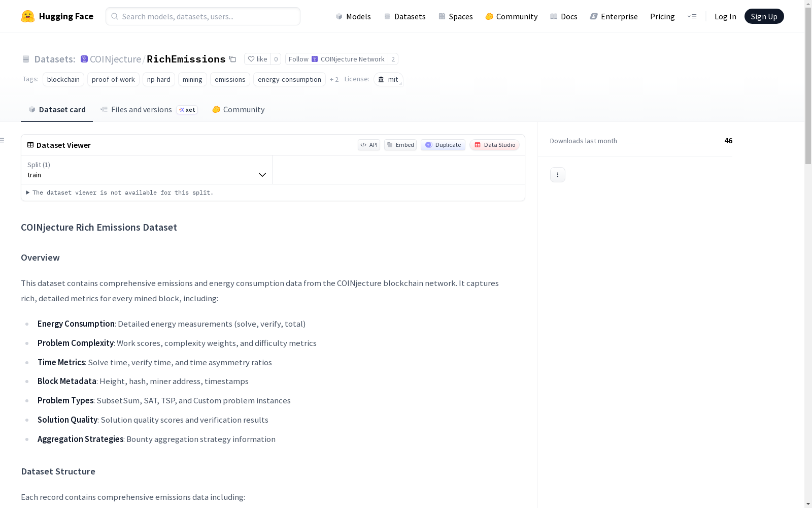
Task: Click the Duplicate button
Action: [x=443, y=145]
